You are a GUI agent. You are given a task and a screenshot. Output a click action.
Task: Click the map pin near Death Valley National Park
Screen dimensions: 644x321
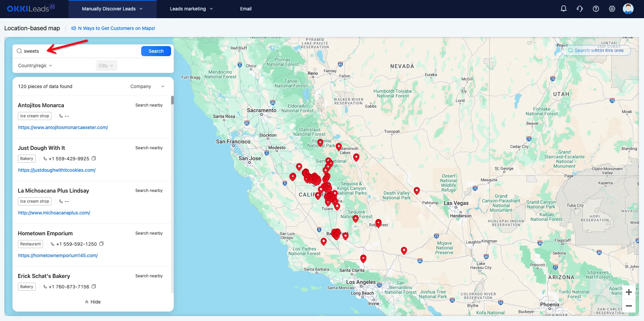417,191
